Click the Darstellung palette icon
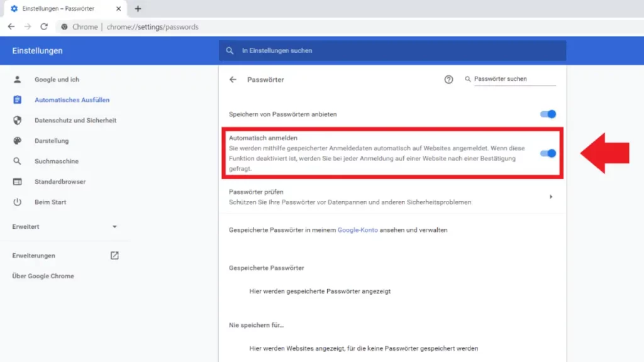644x362 pixels. click(x=18, y=141)
